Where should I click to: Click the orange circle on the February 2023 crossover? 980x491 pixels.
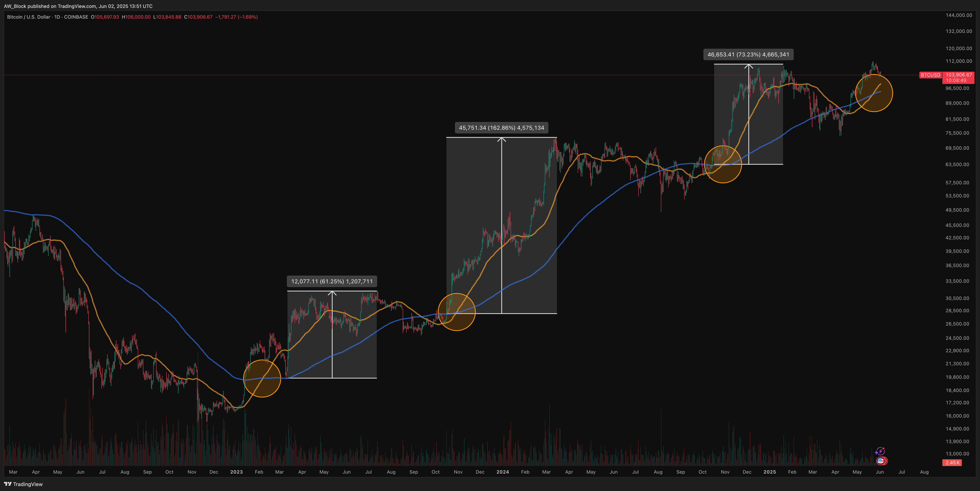pos(262,378)
